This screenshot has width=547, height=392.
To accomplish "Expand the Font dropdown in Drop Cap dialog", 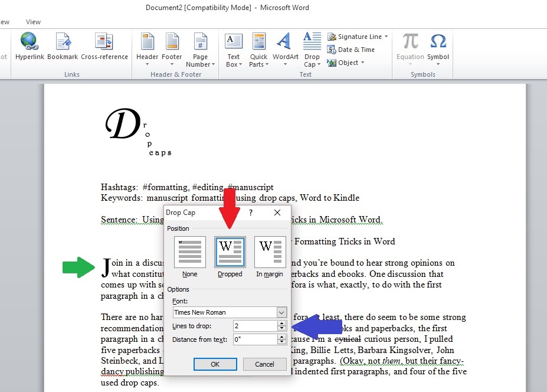I will [x=281, y=312].
